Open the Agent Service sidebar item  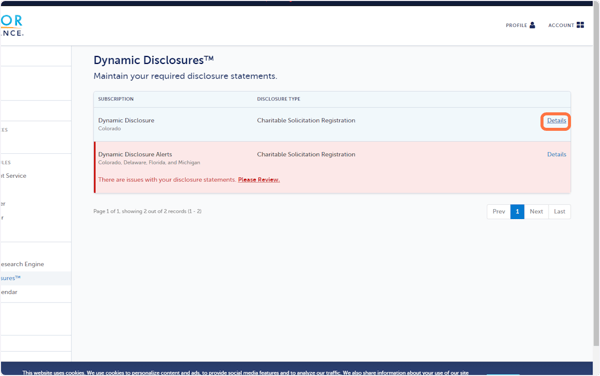[13, 176]
